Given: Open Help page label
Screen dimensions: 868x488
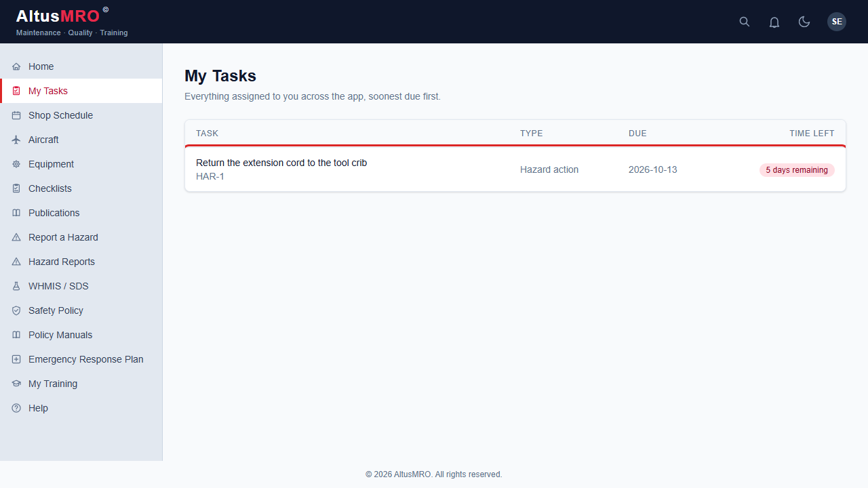Looking at the screenshot, I should click(x=38, y=408).
